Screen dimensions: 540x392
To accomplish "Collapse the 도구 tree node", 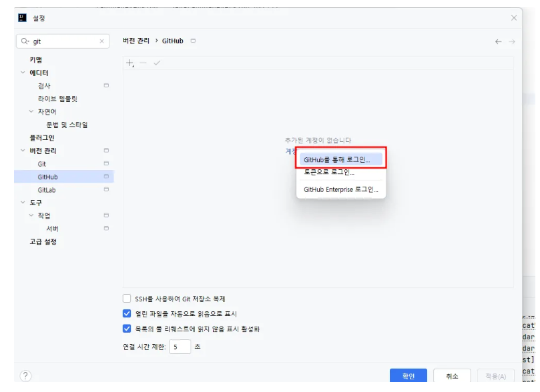I will [x=23, y=203].
